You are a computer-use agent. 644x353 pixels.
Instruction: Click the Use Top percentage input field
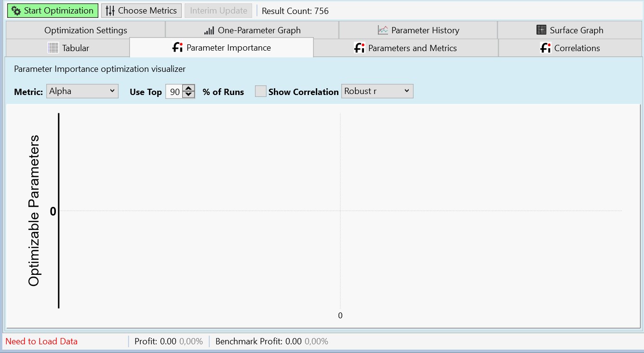[174, 92]
